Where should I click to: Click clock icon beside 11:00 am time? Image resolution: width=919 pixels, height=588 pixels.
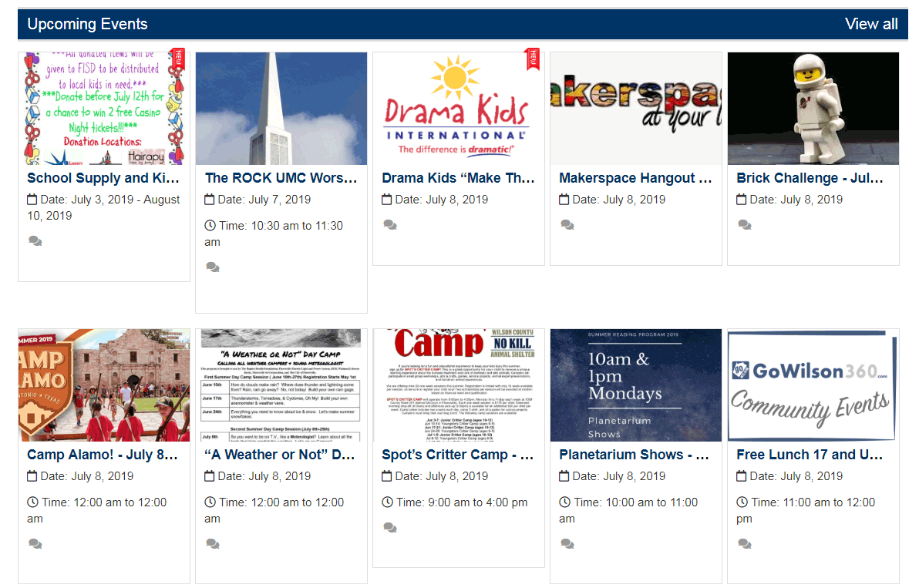pos(742,502)
